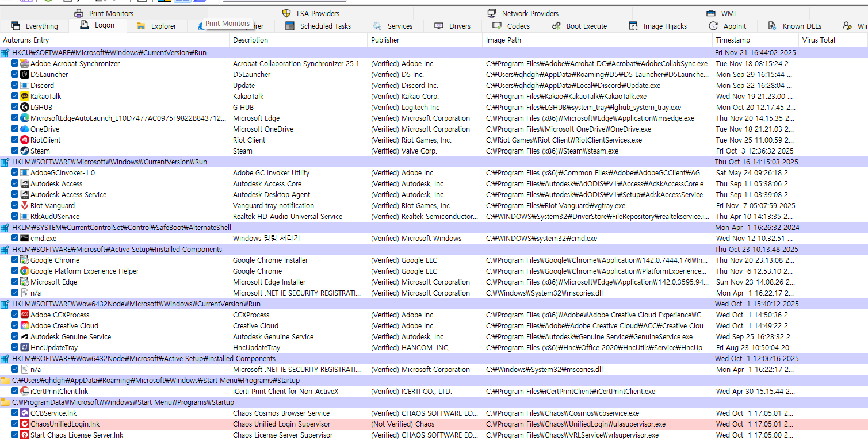The image size is (868, 441).
Task: Toggle the OneDrive entry checkbox
Action: [x=15, y=129]
